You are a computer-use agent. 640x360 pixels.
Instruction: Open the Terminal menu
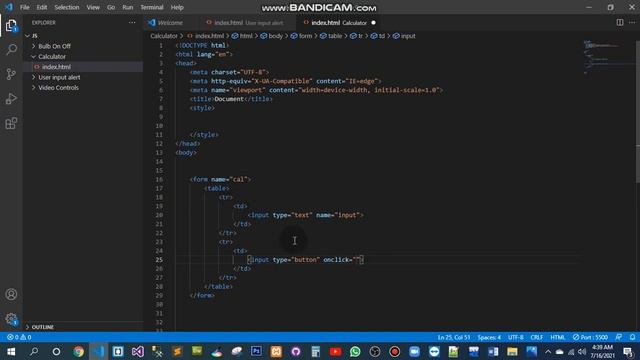[x=152, y=7]
